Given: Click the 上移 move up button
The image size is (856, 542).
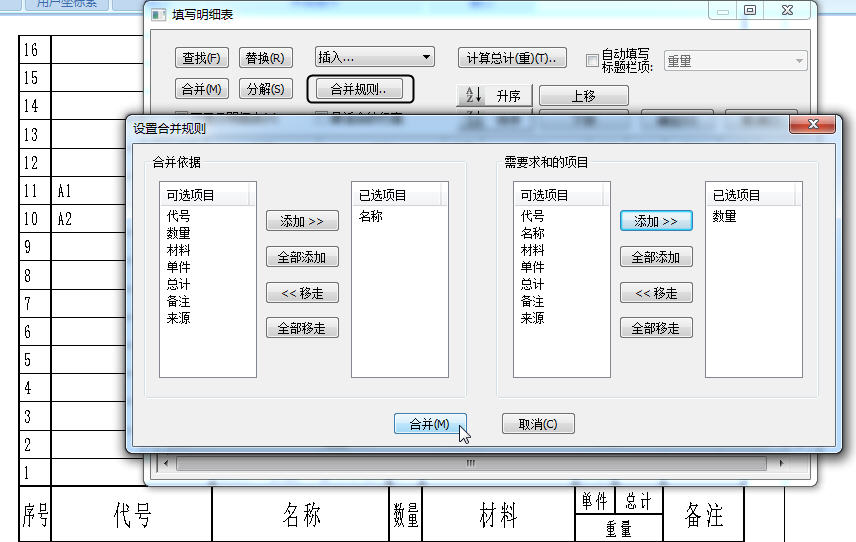Looking at the screenshot, I should (x=584, y=96).
